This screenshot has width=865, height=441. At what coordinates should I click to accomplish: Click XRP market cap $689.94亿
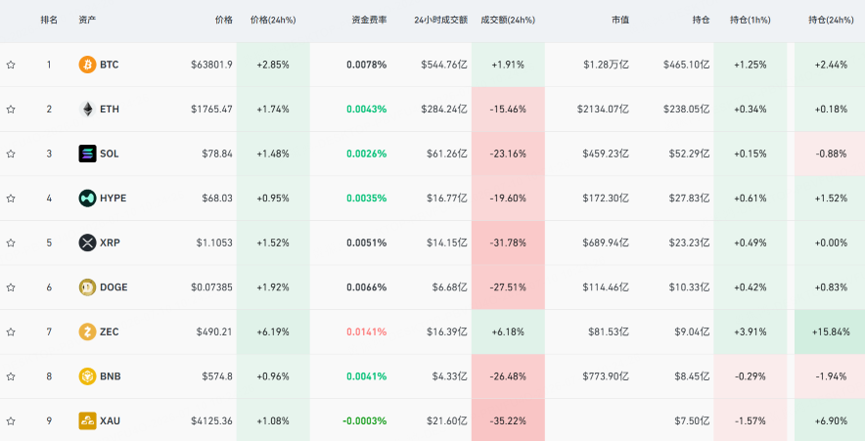(x=606, y=243)
